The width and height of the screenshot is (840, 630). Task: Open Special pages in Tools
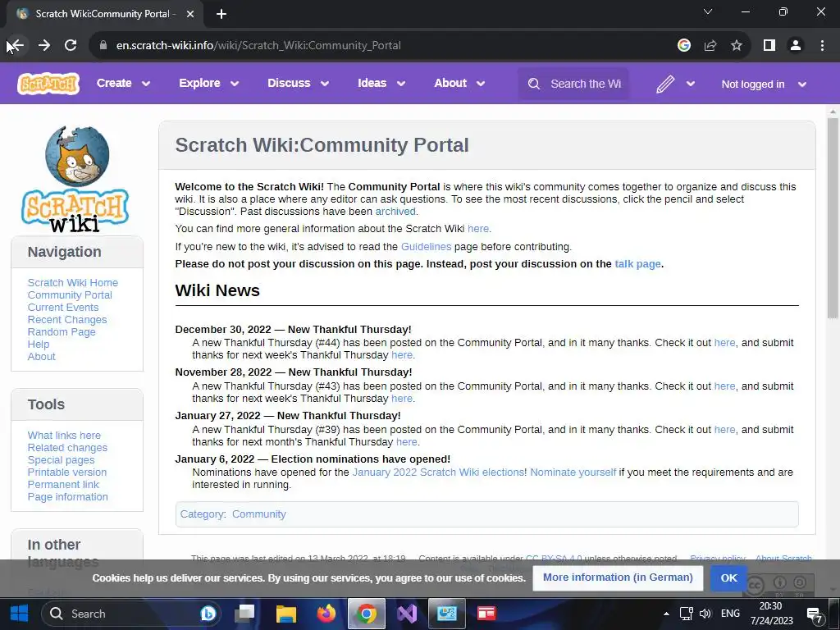click(x=61, y=459)
